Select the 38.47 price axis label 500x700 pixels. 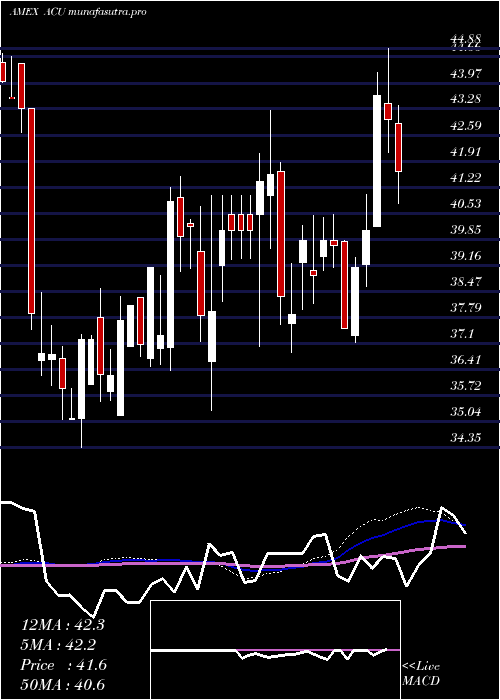point(466,282)
